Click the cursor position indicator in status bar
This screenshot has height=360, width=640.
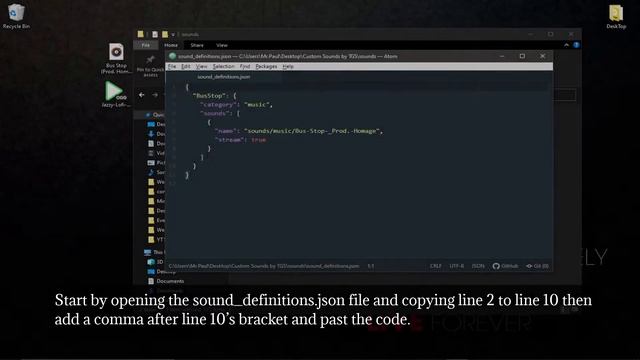pos(371,266)
